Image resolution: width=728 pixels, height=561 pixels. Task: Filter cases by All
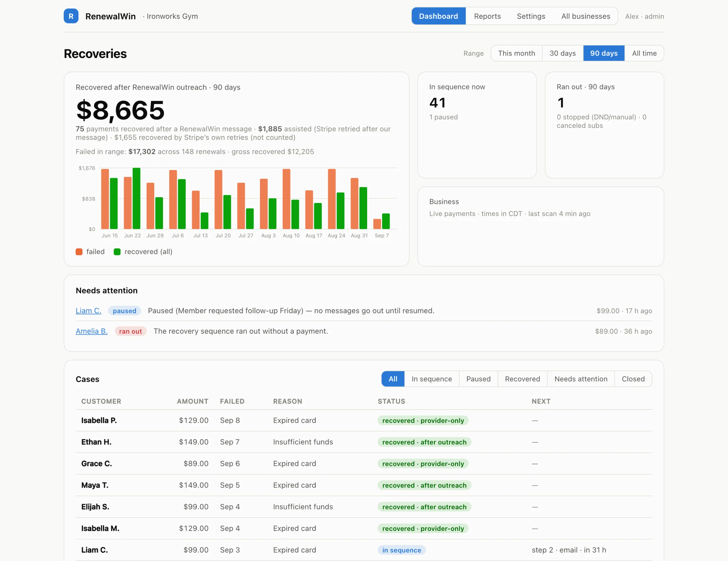click(x=393, y=379)
